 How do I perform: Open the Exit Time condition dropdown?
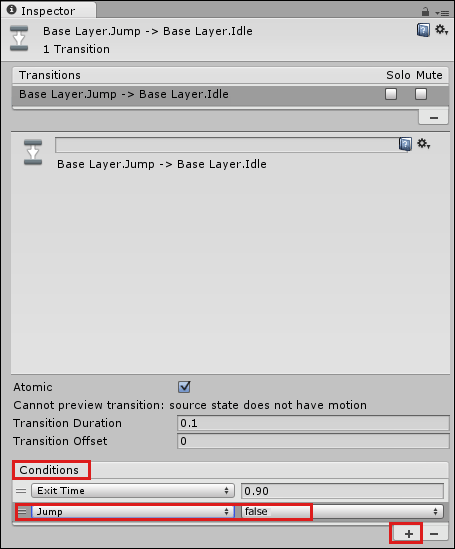coord(133,491)
